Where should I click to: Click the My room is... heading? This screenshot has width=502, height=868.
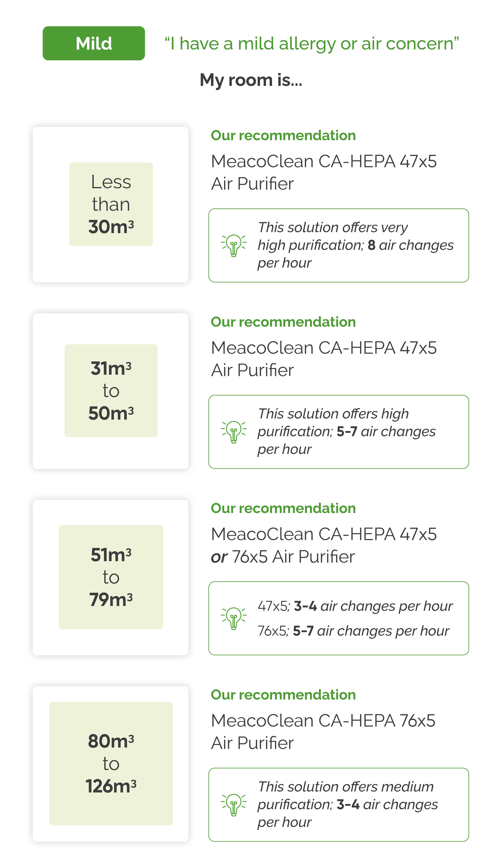(x=251, y=80)
